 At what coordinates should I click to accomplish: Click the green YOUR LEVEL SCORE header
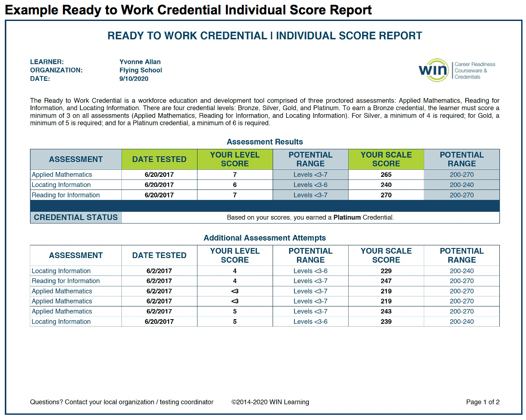pyautogui.click(x=235, y=159)
